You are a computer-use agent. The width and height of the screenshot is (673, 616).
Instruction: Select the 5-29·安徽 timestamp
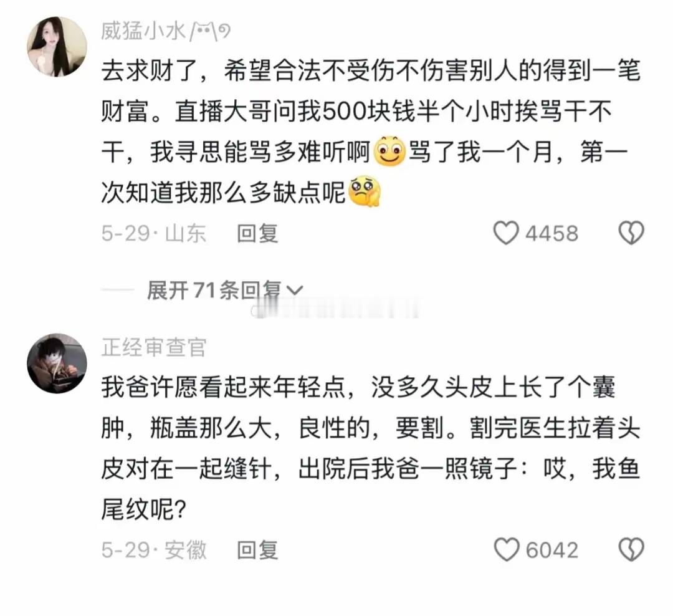point(154,551)
